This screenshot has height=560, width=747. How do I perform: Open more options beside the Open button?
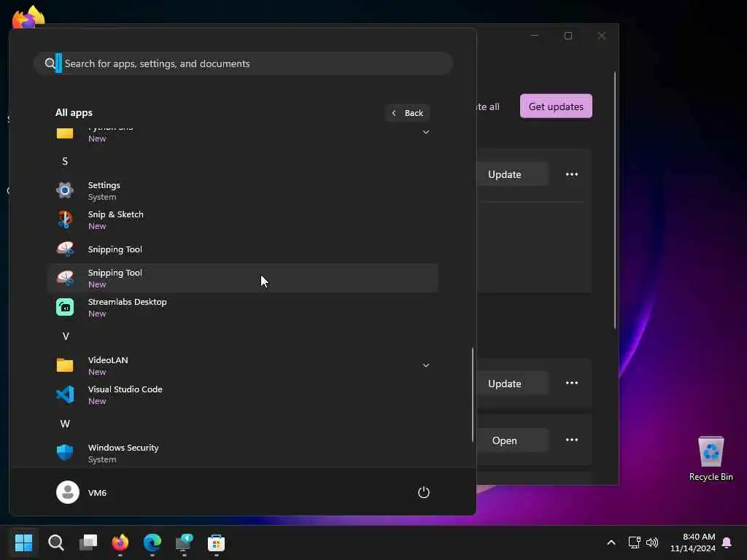572,440
